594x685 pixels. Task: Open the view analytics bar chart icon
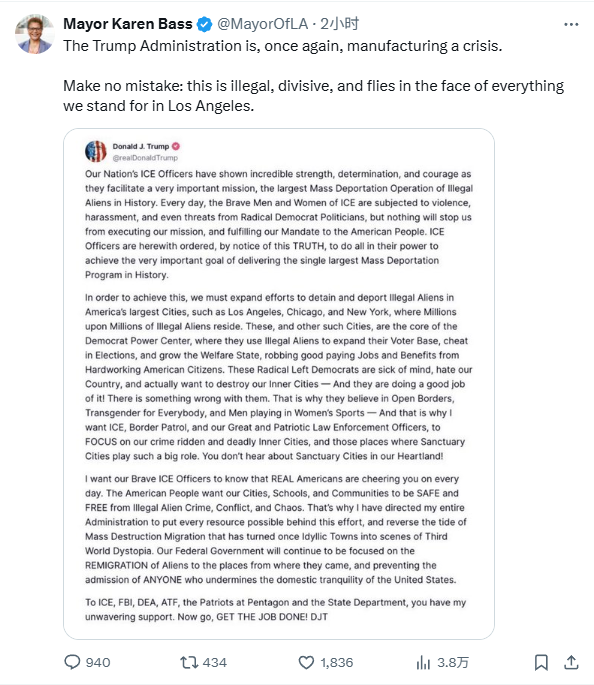(423, 662)
